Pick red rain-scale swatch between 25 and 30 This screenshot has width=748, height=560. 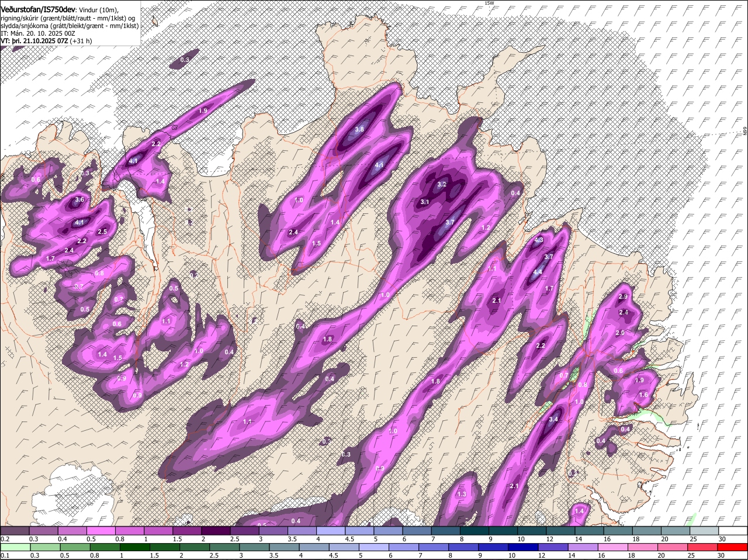704,547
